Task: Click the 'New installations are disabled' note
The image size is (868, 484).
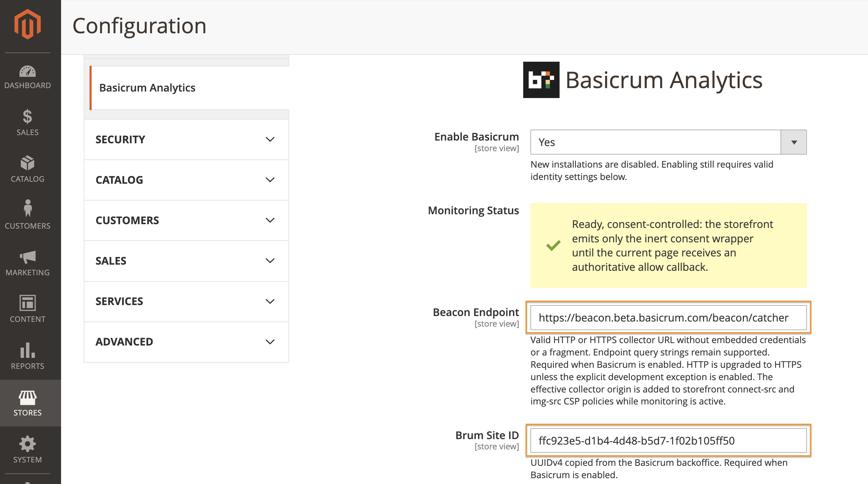Action: coord(652,171)
